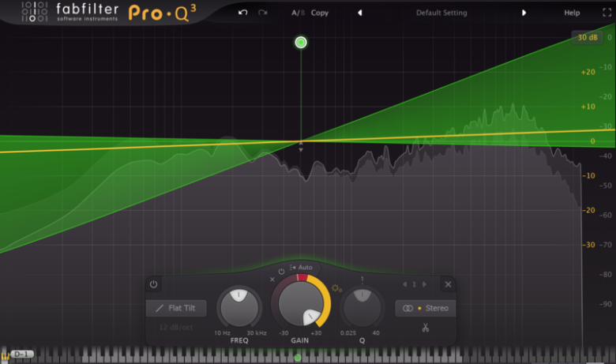Click the FabFilter logo icon
616x364 pixels.
(35, 12)
